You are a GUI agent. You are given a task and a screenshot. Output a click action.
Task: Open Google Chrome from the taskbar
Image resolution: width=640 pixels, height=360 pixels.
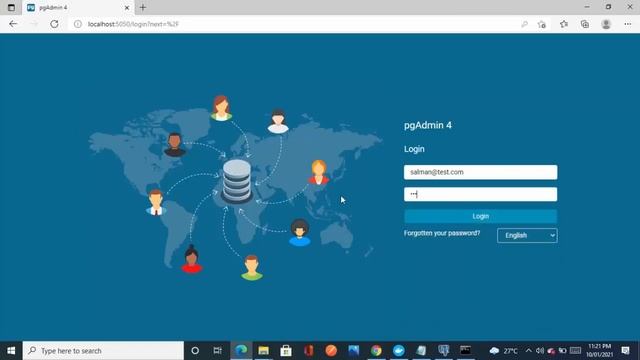pos(376,351)
